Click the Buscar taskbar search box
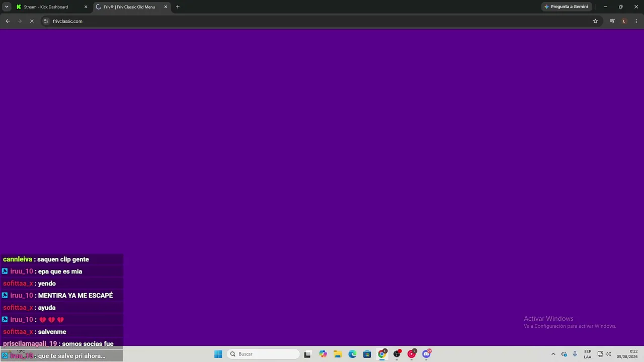The height and width of the screenshot is (362, 644). (x=263, y=354)
